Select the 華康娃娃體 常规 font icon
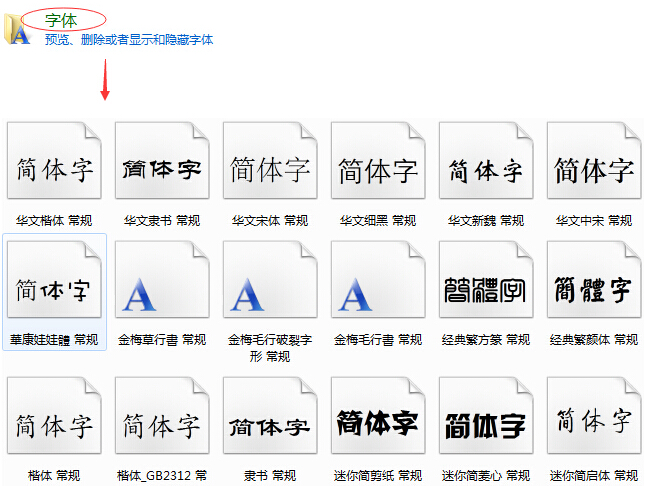Image resolution: width=645 pixels, height=486 pixels. (54, 279)
